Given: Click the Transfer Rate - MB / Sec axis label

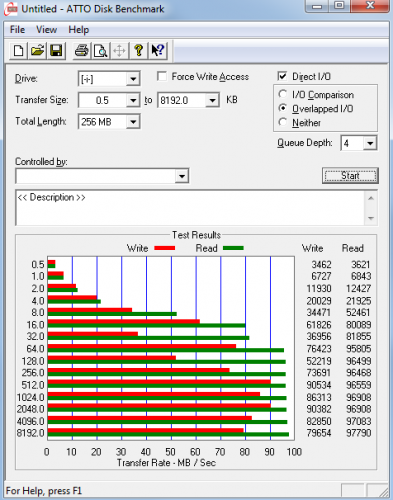Looking at the screenshot, I should pos(166,463).
